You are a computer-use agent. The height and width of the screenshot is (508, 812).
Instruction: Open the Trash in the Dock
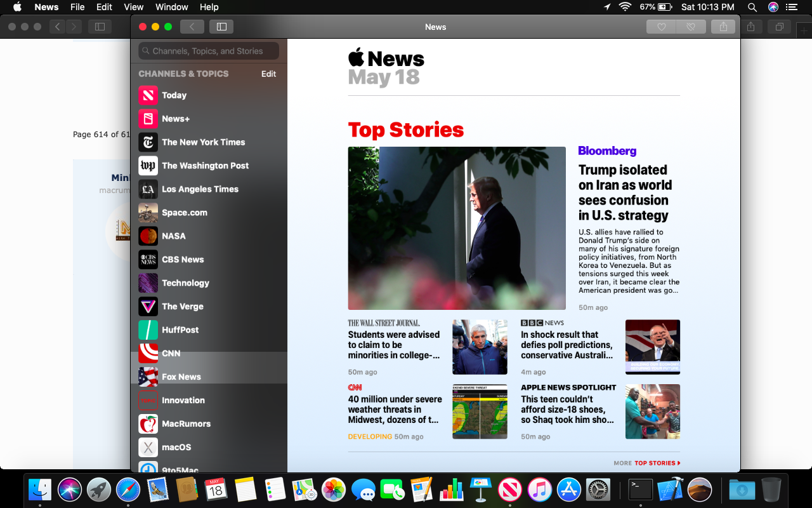click(771, 490)
